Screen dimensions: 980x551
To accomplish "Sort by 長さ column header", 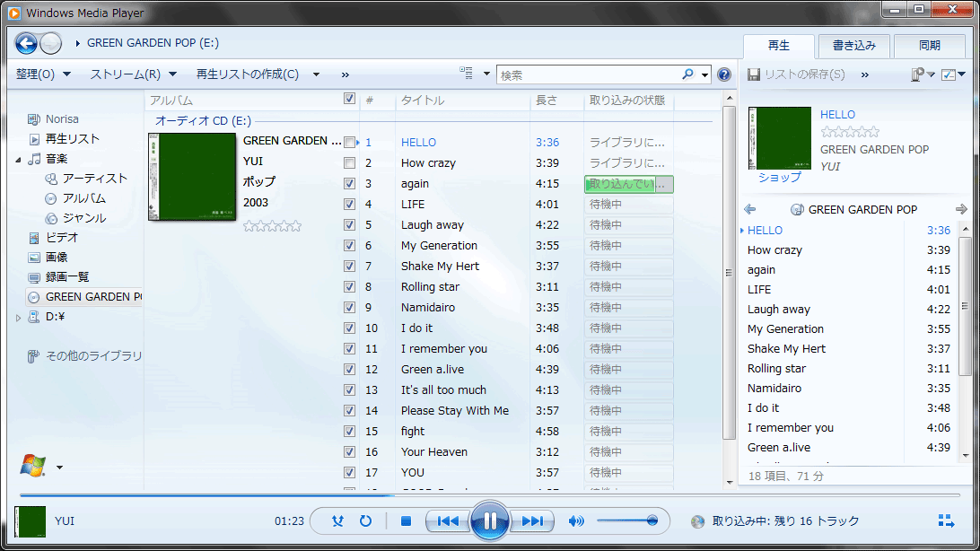I will coord(557,100).
